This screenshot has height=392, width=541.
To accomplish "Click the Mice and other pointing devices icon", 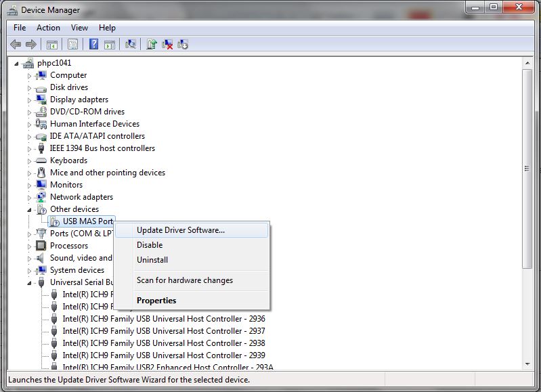I will coord(41,173).
